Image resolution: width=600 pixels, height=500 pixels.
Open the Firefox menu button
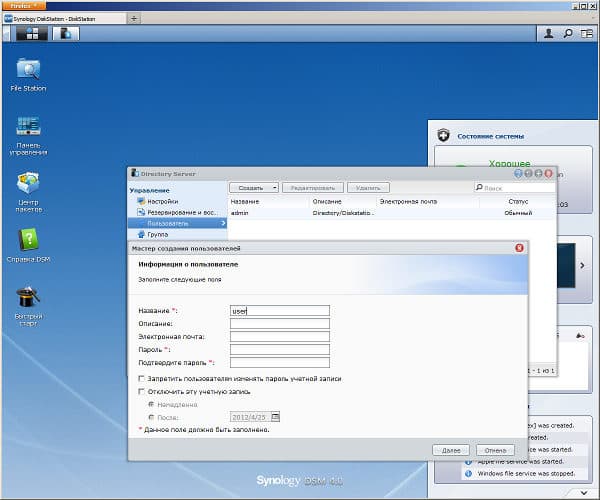[23, 5]
